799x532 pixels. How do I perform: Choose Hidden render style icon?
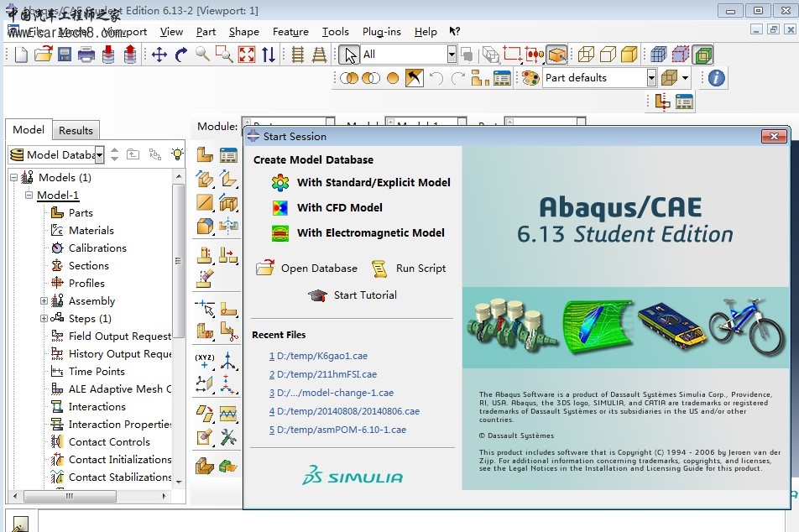(608, 55)
